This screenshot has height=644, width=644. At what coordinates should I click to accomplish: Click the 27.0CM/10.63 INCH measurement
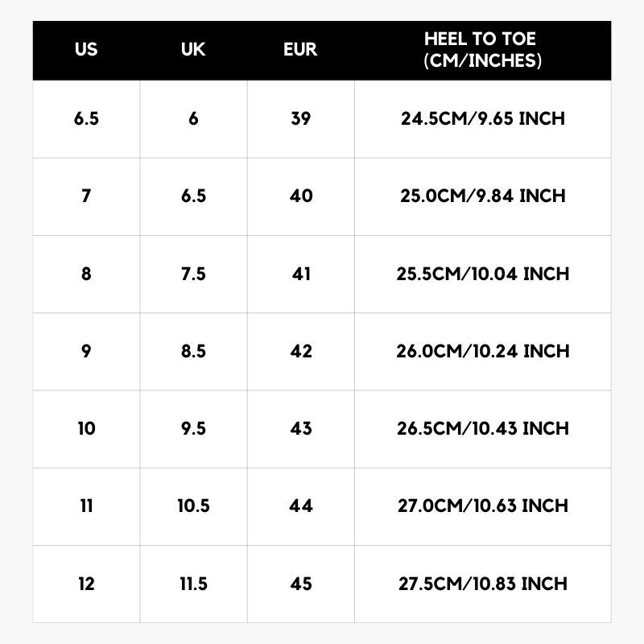tap(482, 506)
